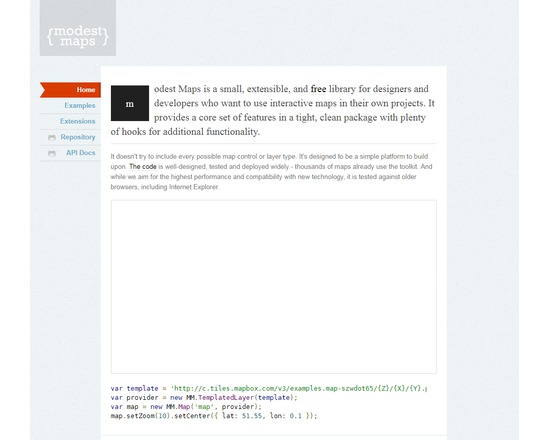The height and width of the screenshot is (440, 550).
Task: Open the Repository link
Action: pos(78,137)
